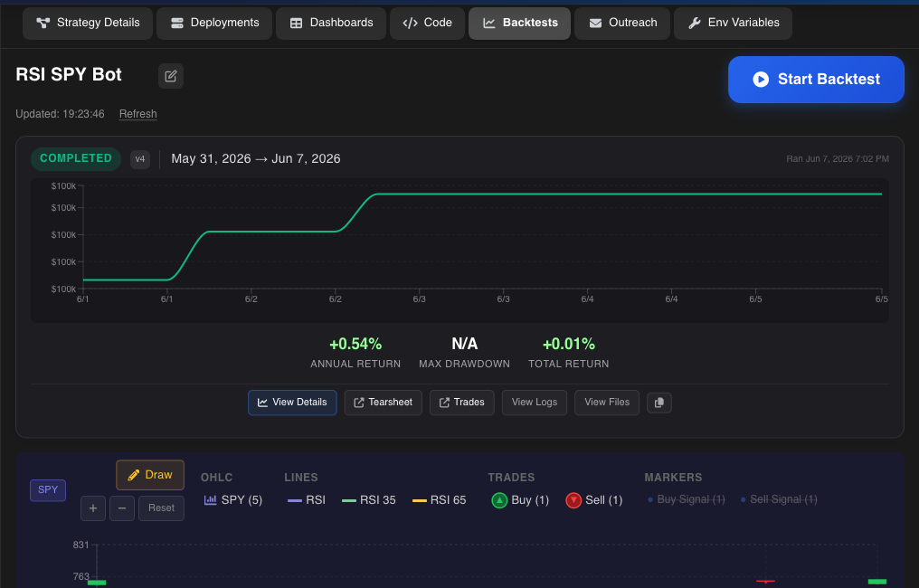Click the +0.01% total return value

pos(569,344)
